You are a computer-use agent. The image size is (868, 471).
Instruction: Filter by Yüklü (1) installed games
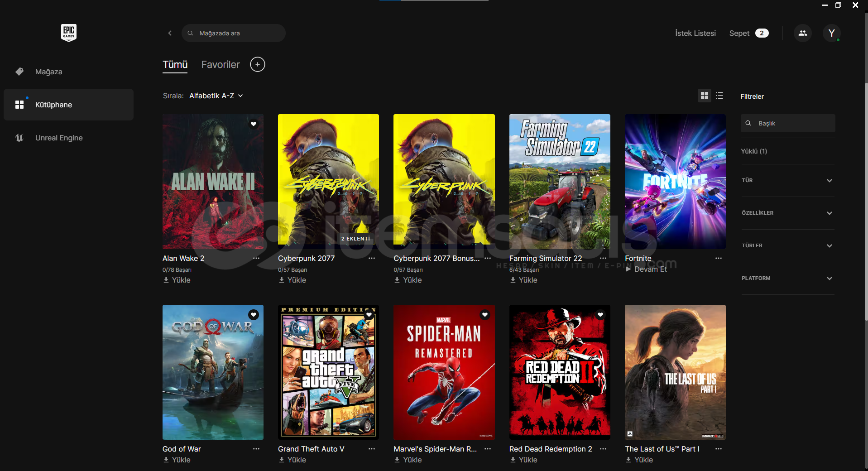click(x=754, y=151)
